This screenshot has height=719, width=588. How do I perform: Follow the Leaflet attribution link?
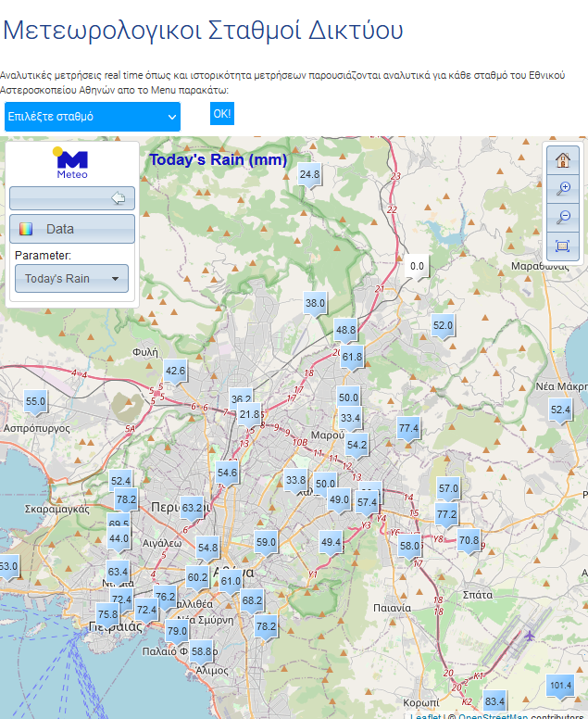tap(426, 716)
